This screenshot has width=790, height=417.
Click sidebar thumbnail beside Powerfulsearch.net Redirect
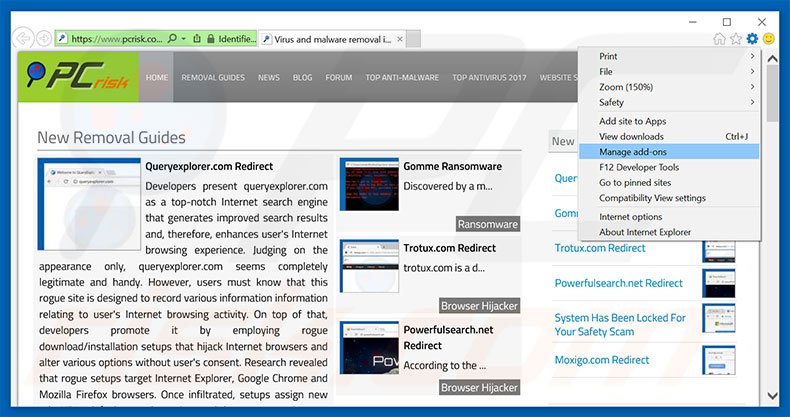click(719, 283)
